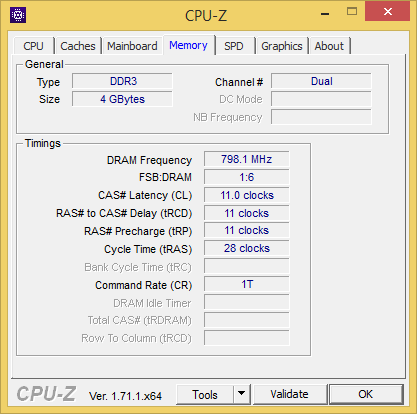
Task: Click the Size field showing 4 GBytes
Action: (122, 99)
